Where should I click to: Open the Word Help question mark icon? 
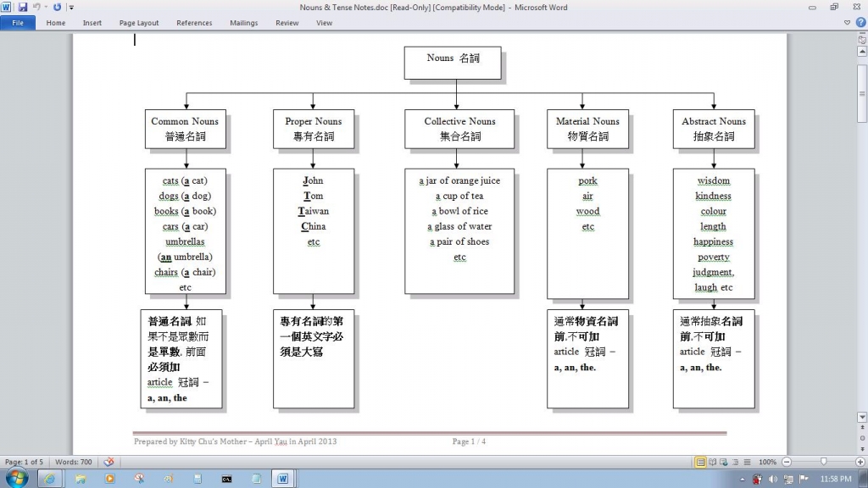860,23
